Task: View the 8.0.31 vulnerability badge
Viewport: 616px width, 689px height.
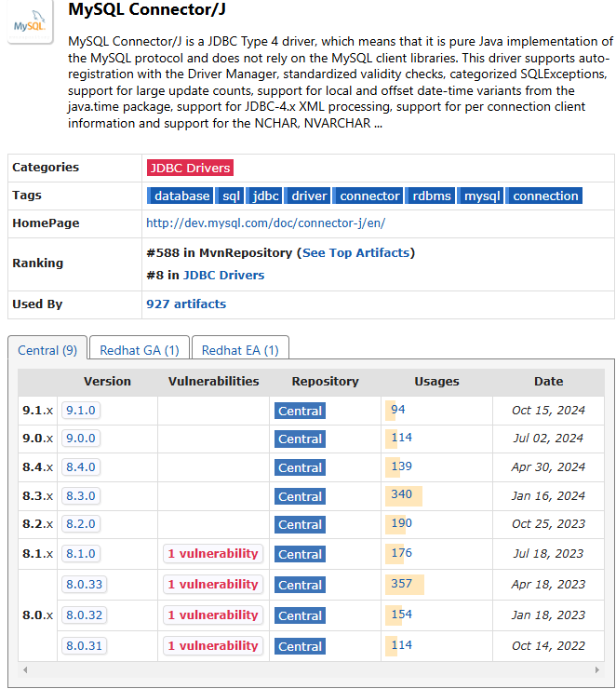Action: pyautogui.click(x=213, y=646)
